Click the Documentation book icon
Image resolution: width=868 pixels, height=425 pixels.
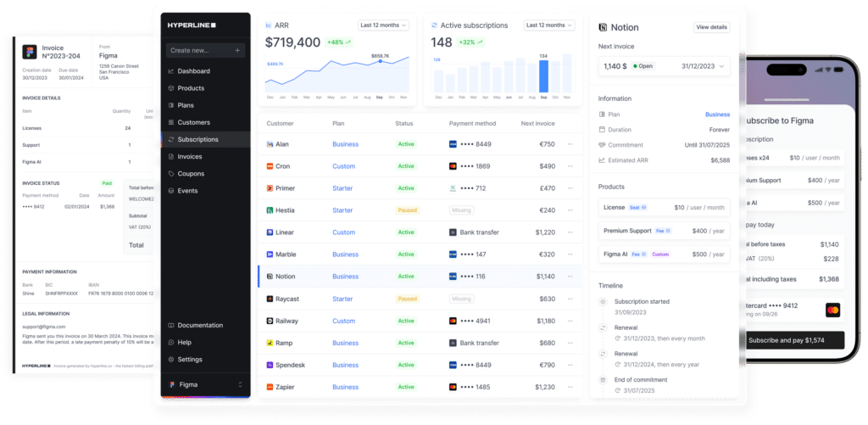click(171, 325)
